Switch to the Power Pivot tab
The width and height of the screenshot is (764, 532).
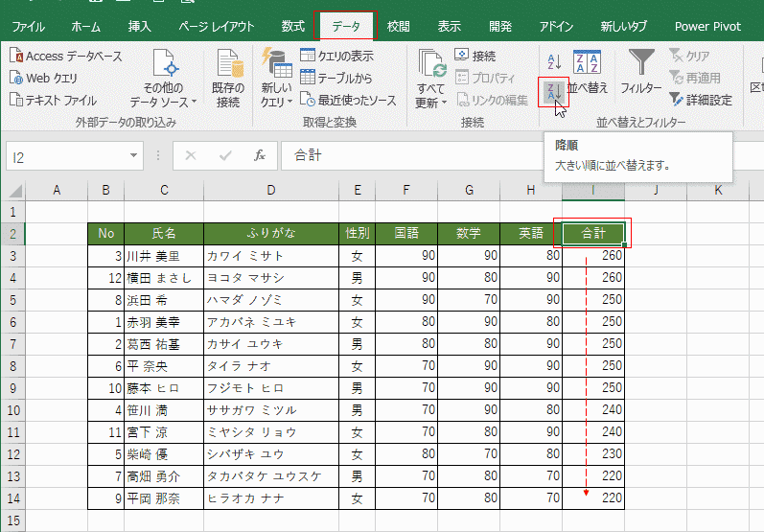[707, 26]
